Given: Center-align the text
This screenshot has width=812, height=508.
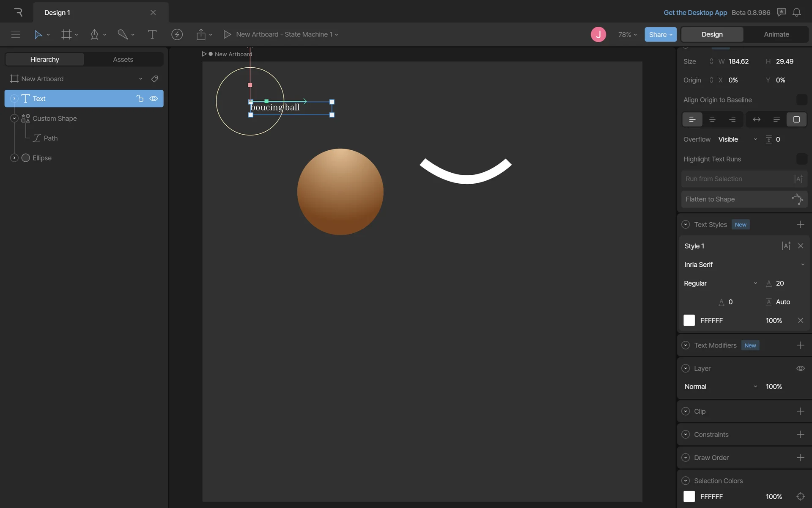Looking at the screenshot, I should (x=712, y=119).
